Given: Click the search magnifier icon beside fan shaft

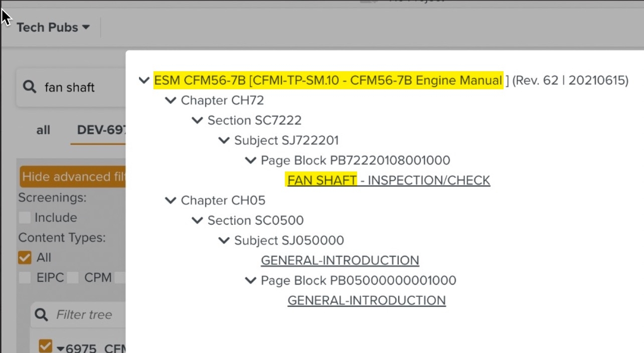Looking at the screenshot, I should tap(30, 87).
